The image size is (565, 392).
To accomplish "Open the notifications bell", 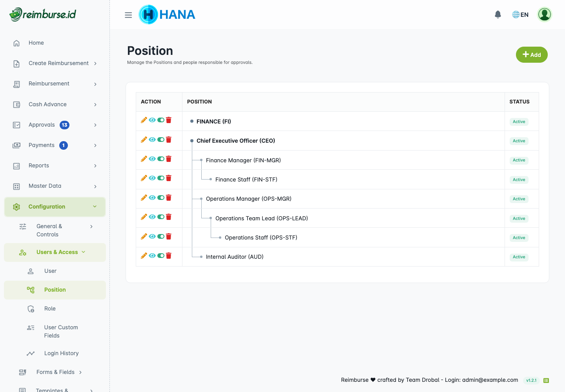I will [498, 15].
